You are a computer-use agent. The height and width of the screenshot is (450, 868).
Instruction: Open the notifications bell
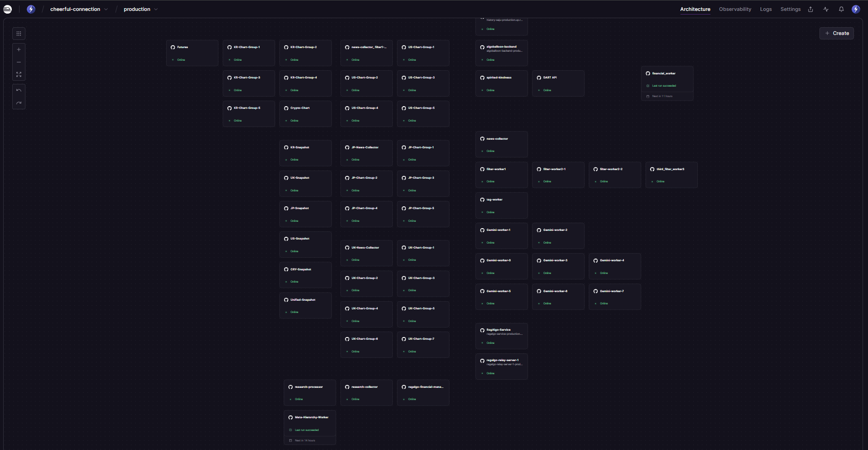(841, 9)
